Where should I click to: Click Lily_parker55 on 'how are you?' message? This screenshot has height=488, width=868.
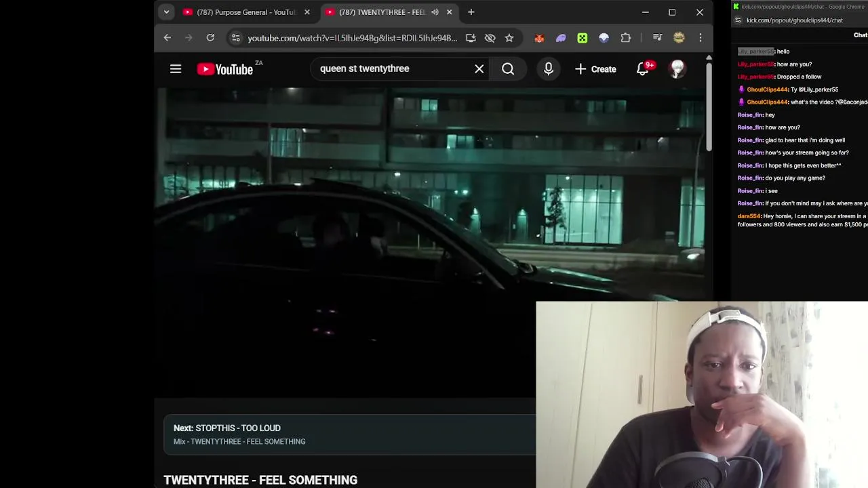point(755,64)
